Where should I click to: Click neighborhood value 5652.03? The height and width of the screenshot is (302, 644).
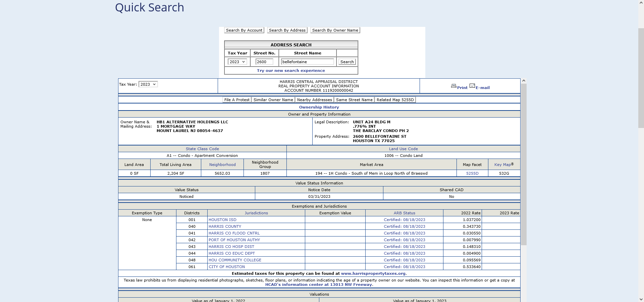coord(222,173)
